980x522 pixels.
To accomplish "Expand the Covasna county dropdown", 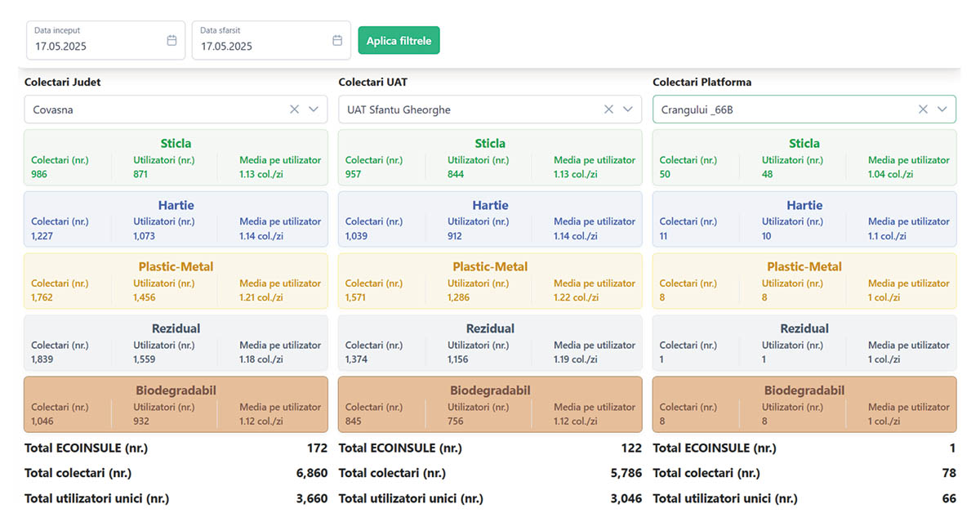I will coord(314,109).
